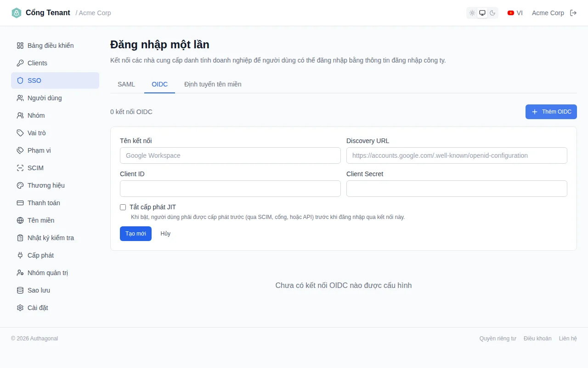Click the Tạo mới button
The width and height of the screenshot is (588, 368).
coord(136,234)
